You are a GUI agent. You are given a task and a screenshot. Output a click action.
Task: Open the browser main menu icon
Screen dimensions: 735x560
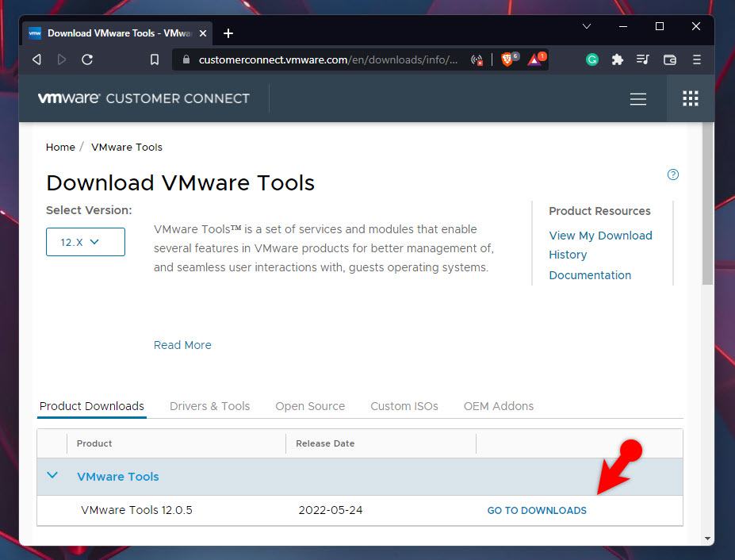click(x=697, y=59)
